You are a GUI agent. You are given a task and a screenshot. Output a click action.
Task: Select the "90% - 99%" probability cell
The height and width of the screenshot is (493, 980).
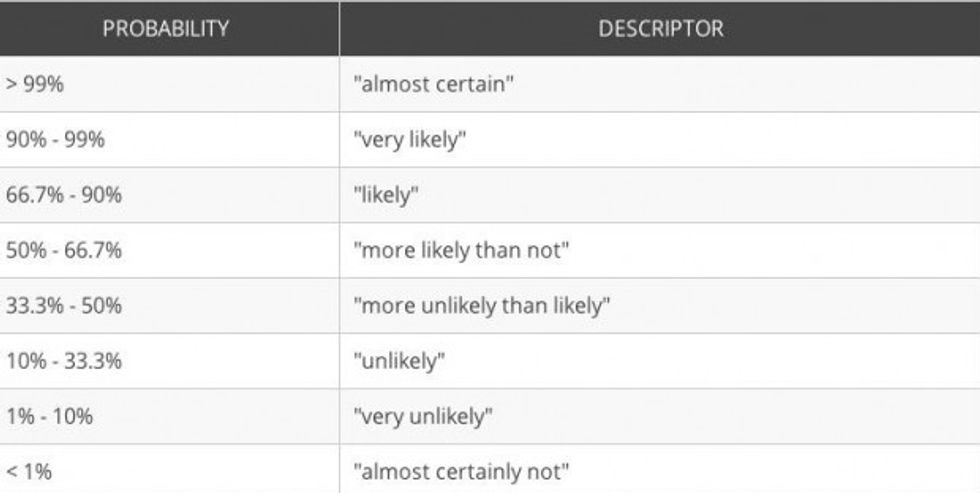[x=55, y=140]
